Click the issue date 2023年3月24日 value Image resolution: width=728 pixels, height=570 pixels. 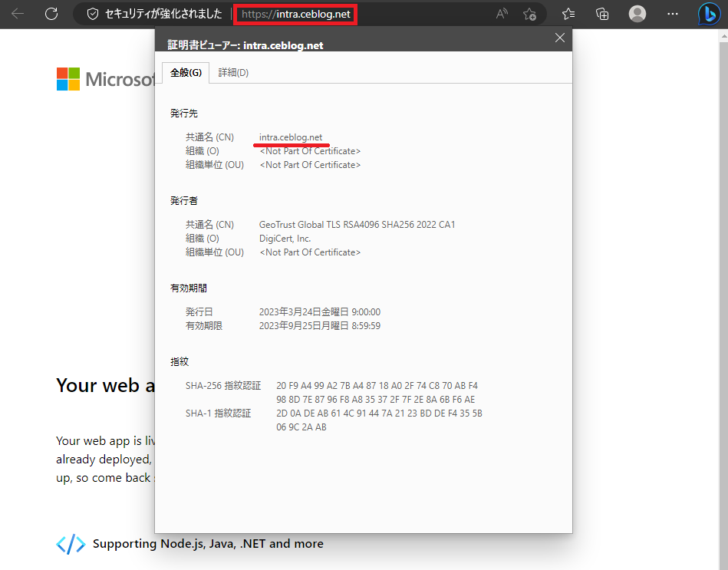319,312
